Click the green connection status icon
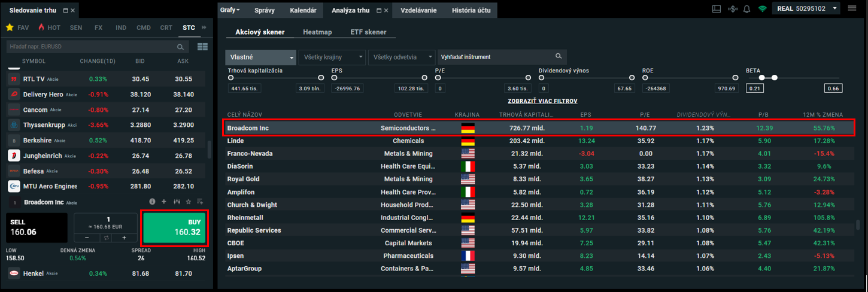868x292 pixels. [762, 9]
